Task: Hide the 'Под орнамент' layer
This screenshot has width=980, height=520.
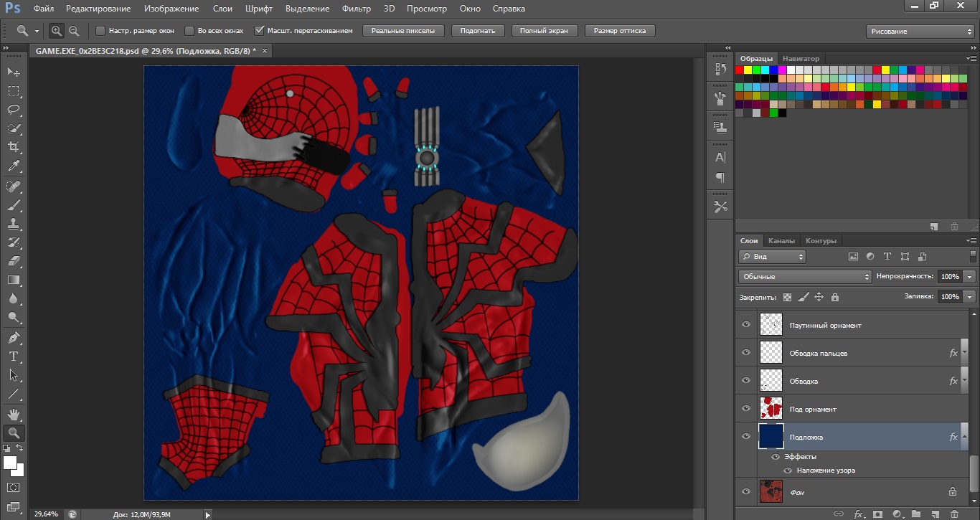Action: (x=746, y=409)
